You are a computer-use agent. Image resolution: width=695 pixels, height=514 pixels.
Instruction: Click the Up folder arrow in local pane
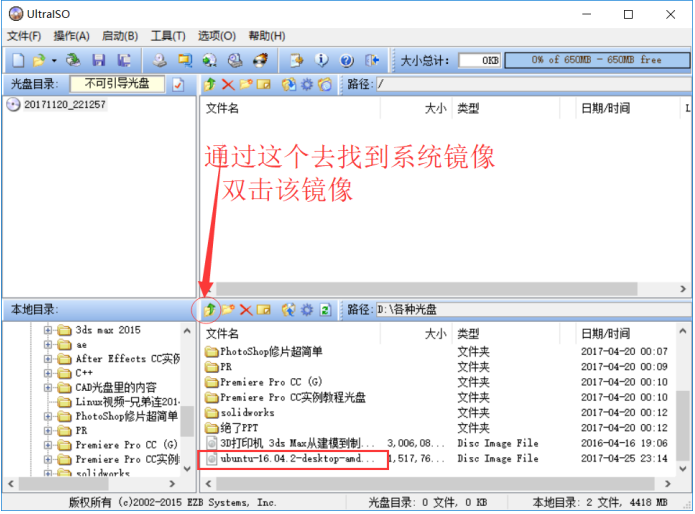point(210,310)
